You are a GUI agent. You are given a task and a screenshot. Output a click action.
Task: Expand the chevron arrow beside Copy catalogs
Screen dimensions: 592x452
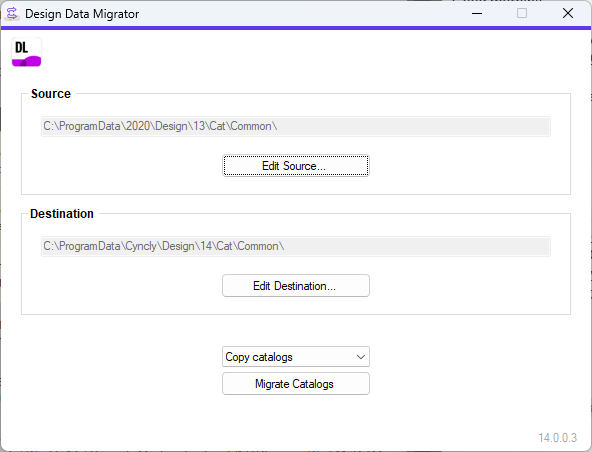361,357
